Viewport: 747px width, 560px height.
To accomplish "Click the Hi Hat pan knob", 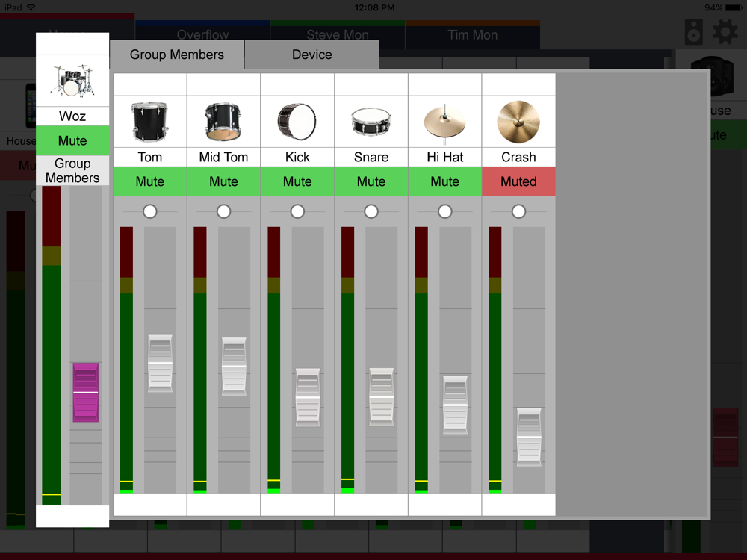I will (444, 211).
